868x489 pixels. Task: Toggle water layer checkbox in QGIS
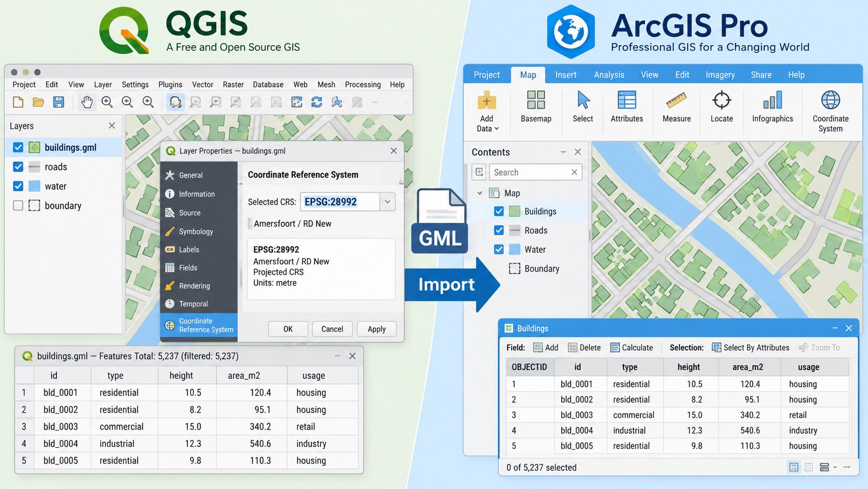tap(18, 186)
